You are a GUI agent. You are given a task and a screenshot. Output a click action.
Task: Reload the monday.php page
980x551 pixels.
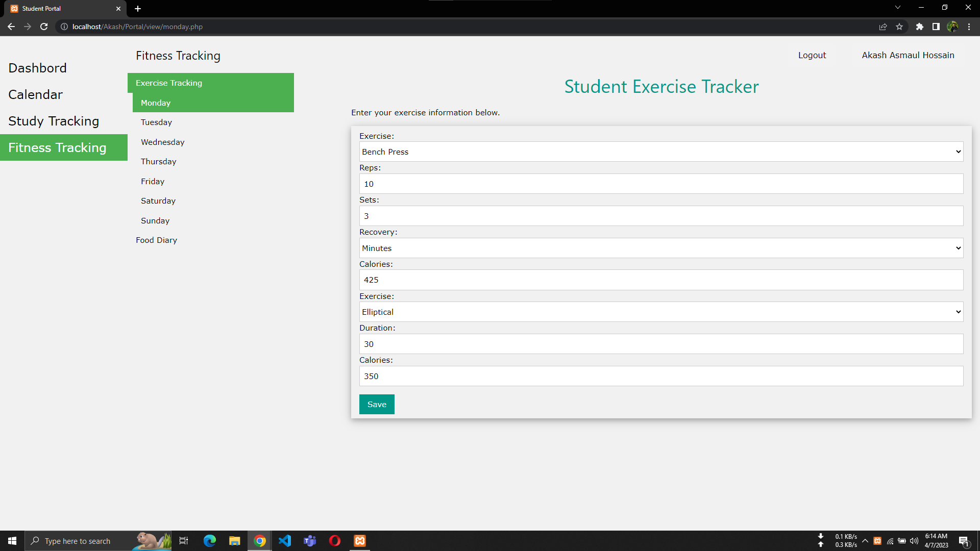coord(44,27)
